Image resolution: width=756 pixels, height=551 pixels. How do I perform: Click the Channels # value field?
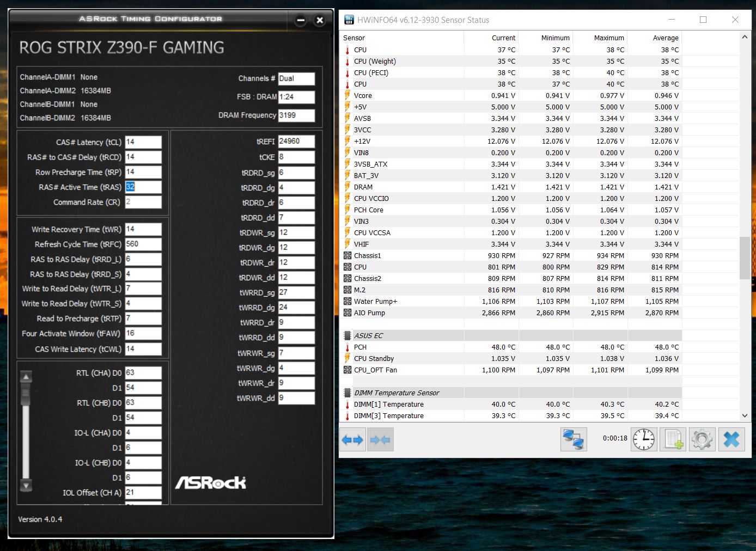point(296,78)
